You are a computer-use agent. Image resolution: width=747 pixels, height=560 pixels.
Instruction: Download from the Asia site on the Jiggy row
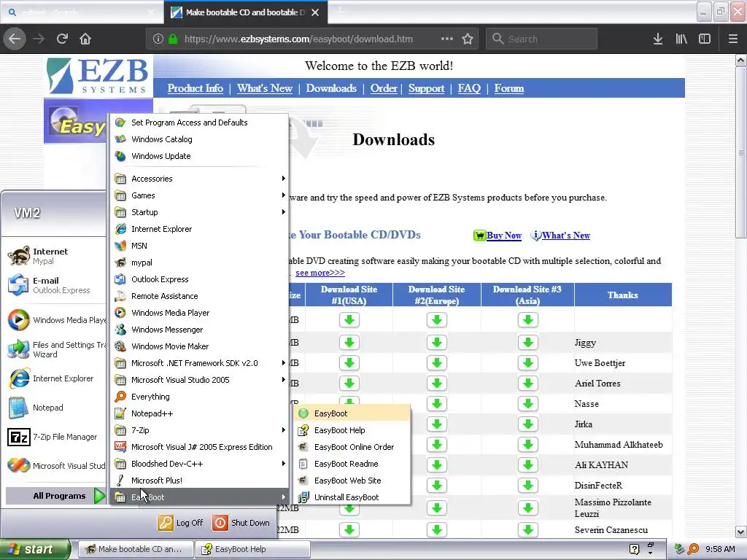(x=528, y=343)
